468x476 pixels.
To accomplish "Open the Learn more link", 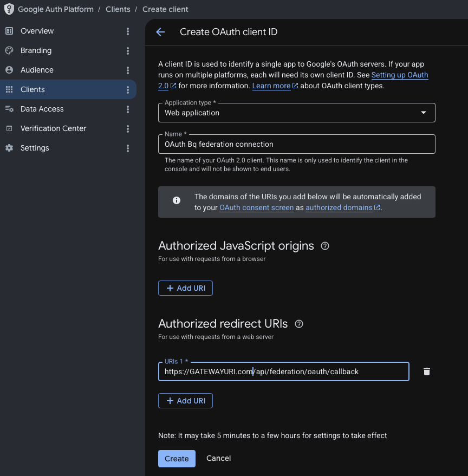I will pyautogui.click(x=271, y=86).
